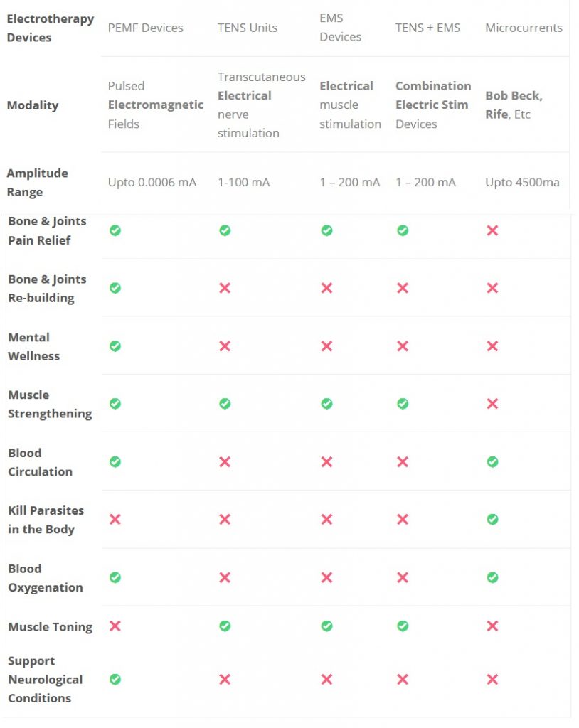Click the TENS Units column header
Viewport: 579px width, 728px height.
point(248,28)
